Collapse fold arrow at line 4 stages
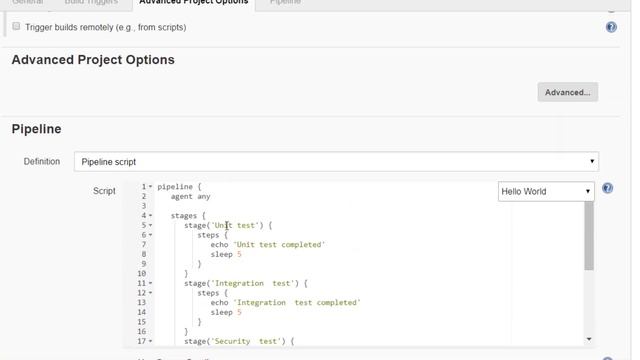Image resolution: width=640 pixels, height=360 pixels. click(150, 216)
